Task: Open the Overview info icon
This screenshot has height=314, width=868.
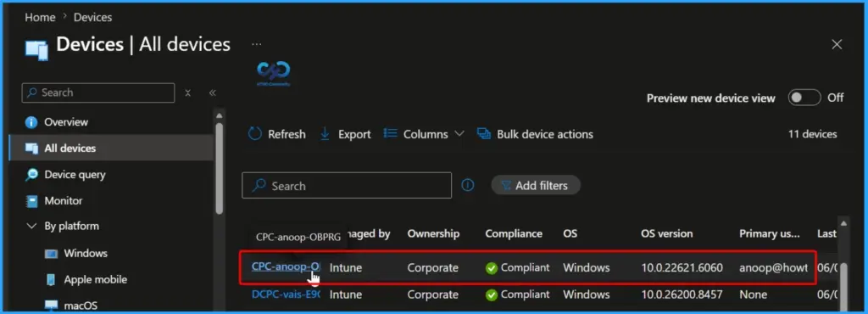Action: point(31,122)
